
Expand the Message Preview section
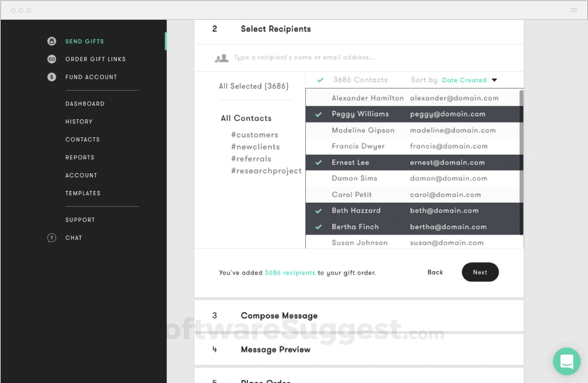point(275,349)
